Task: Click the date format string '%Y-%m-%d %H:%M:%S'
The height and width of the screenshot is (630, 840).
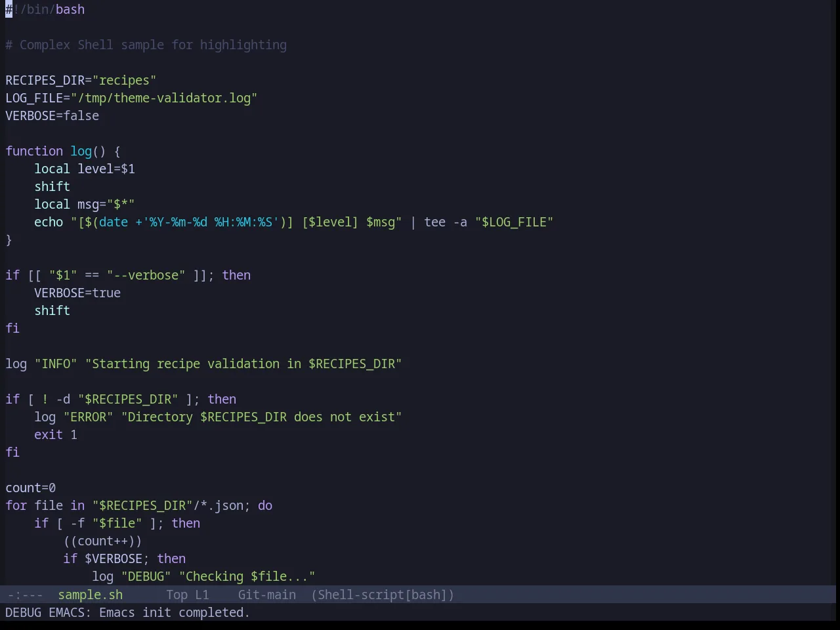Action: (211, 222)
